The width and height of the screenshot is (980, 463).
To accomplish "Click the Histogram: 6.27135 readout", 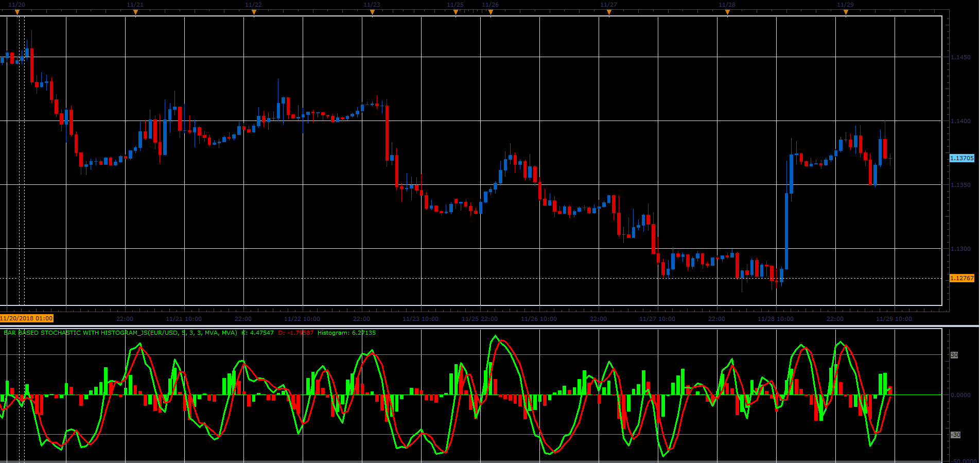I will (346, 333).
